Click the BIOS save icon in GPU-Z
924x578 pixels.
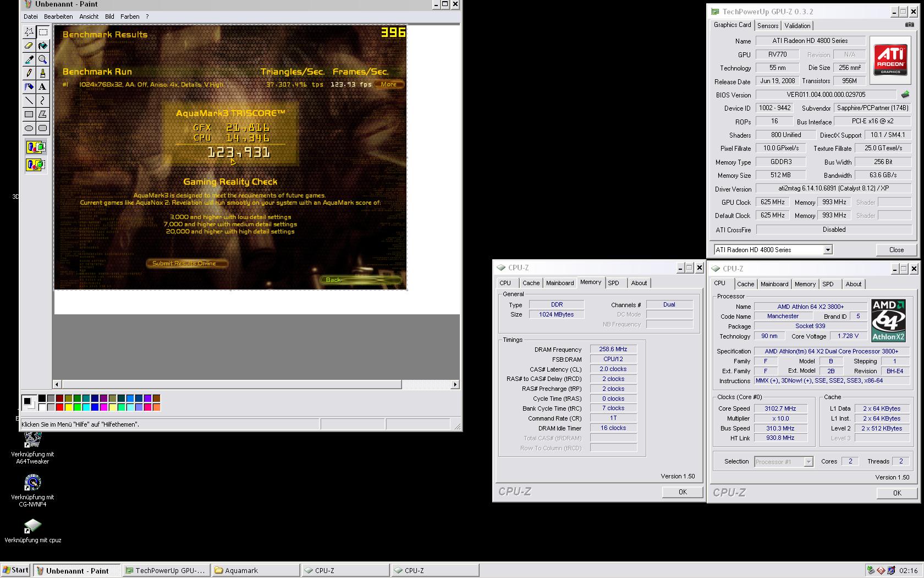click(x=905, y=95)
